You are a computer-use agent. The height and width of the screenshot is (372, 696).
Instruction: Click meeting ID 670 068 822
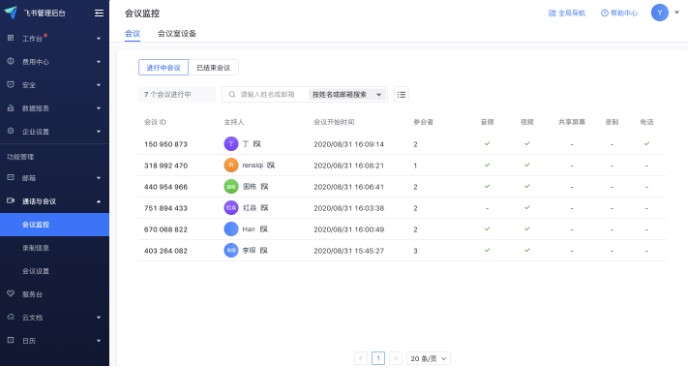click(166, 230)
